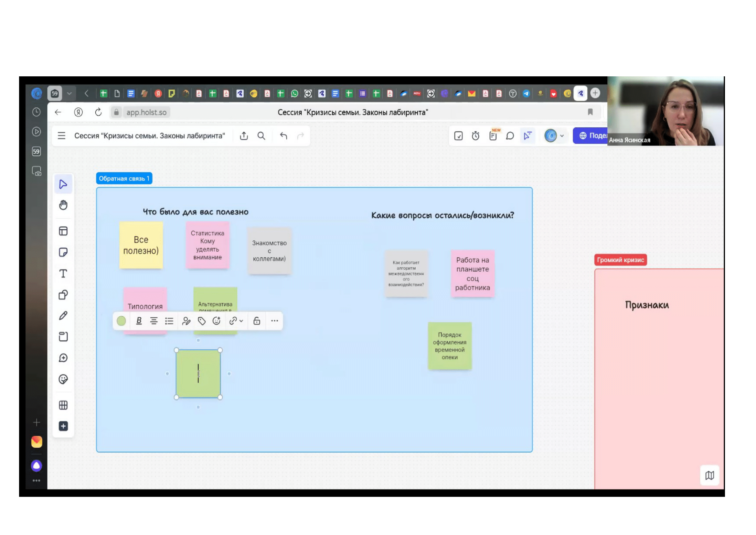Open more options in sticker toolbar
Screen dimensions: 756x535
tap(274, 321)
